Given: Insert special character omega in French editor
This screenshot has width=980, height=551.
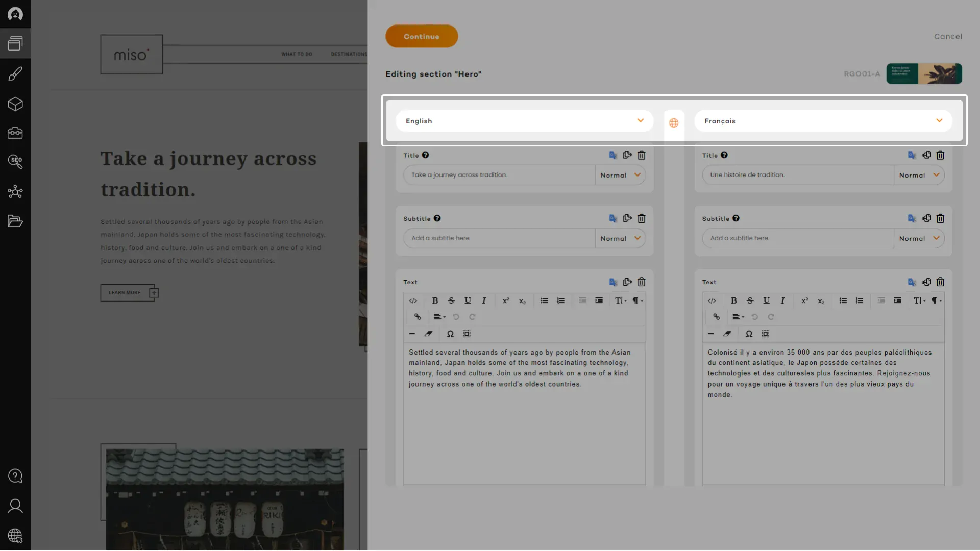Looking at the screenshot, I should point(749,334).
